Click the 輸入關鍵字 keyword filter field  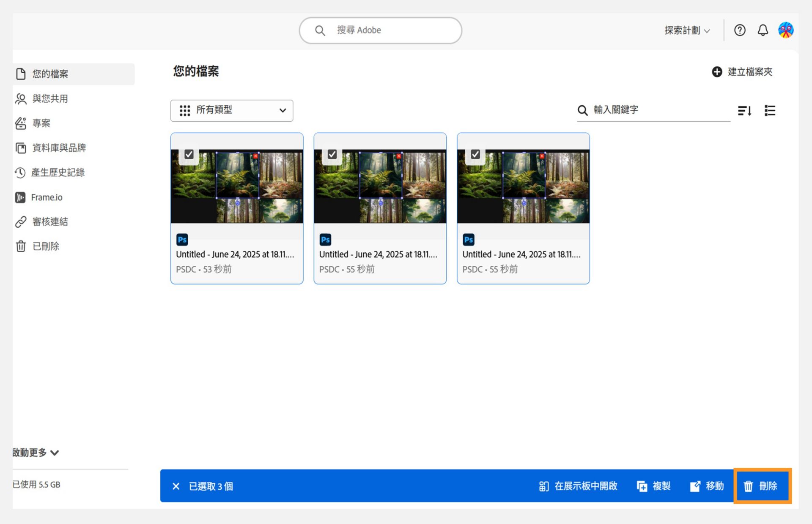point(654,111)
